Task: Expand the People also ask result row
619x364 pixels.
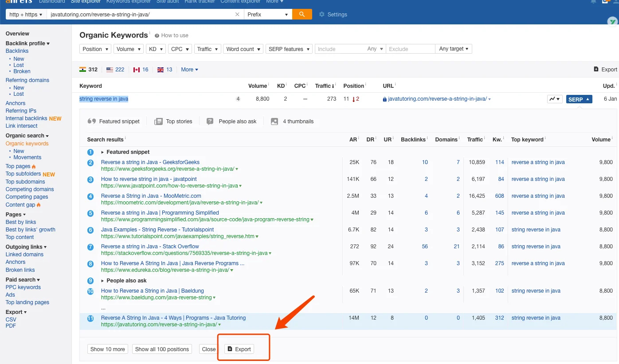Action: 103,281
